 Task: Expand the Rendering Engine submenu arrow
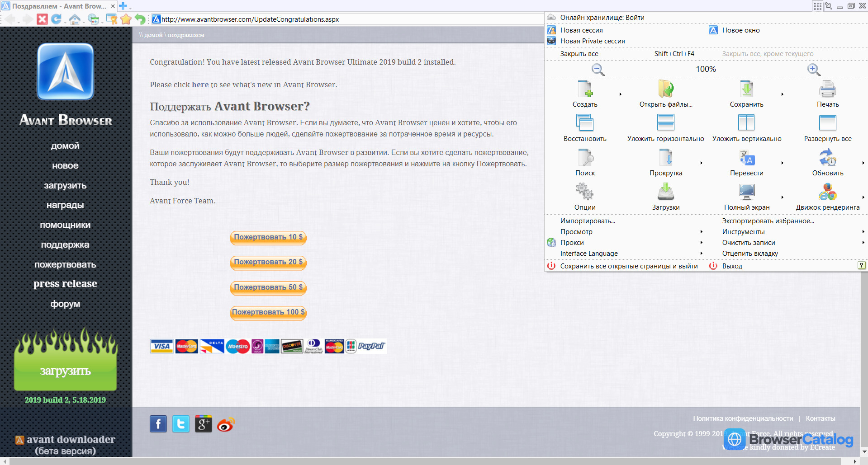tap(863, 197)
